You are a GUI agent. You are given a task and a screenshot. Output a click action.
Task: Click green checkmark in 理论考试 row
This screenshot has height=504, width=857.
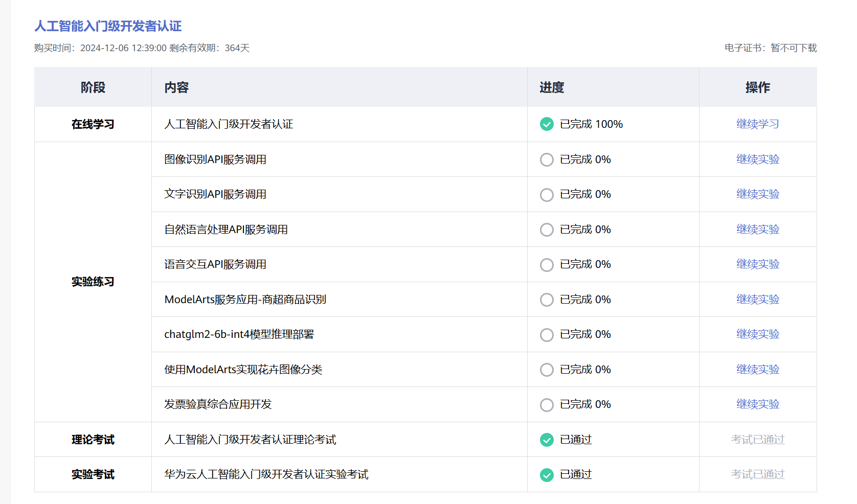pos(547,440)
